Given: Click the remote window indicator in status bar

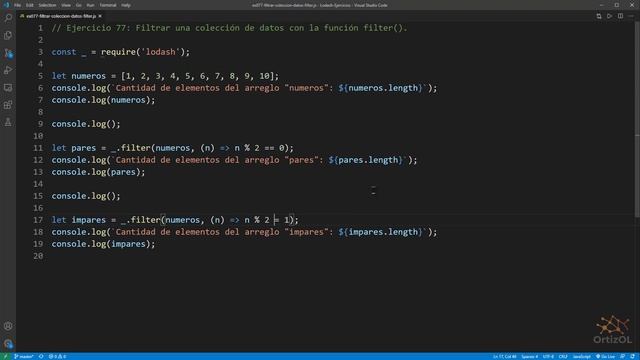Looking at the screenshot, I should coord(5,356).
